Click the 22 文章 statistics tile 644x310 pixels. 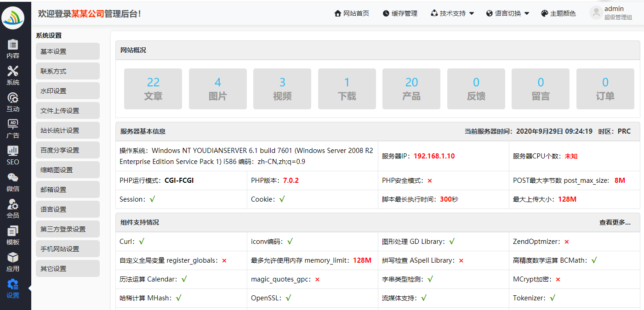point(153,89)
